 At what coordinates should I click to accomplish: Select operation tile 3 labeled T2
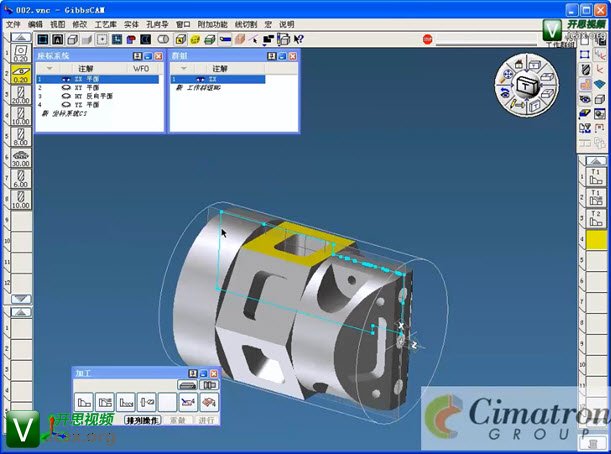(x=596, y=219)
